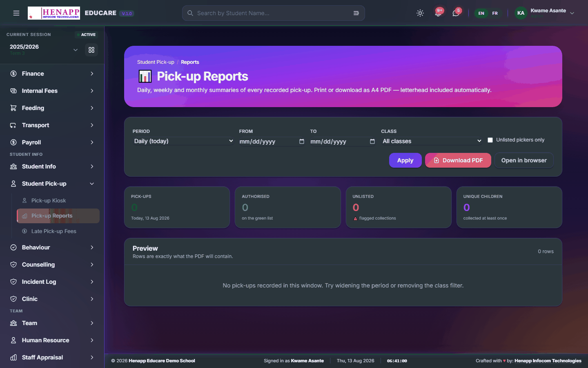
Task: Open Late Pick-up Fees page
Action: pyautogui.click(x=58, y=231)
